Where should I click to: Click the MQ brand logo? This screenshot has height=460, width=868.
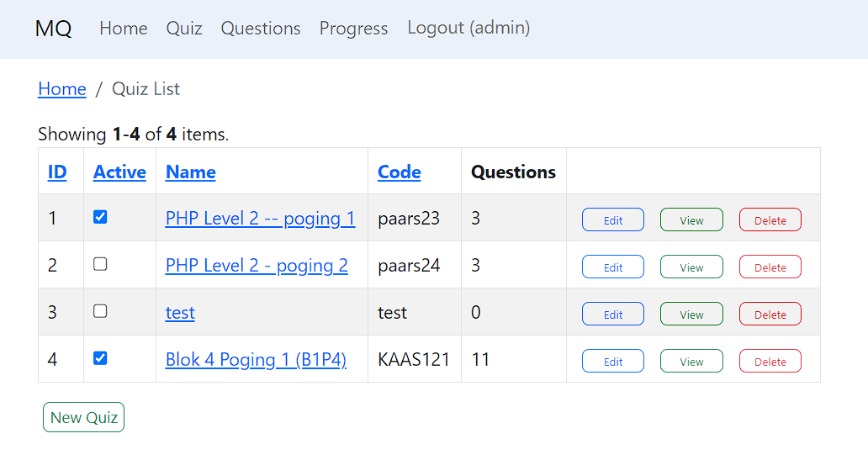coord(54,29)
